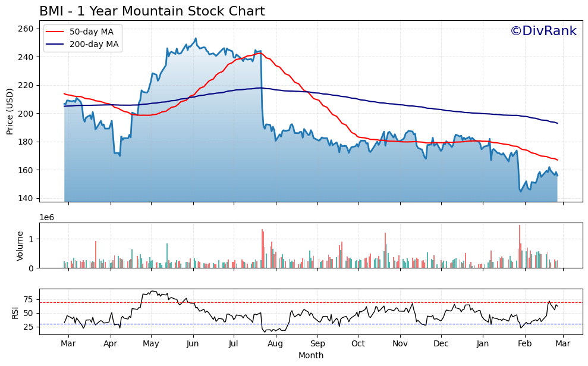588x366 pixels.
Task: Click the price peak near 253 in June
Action: (194, 37)
